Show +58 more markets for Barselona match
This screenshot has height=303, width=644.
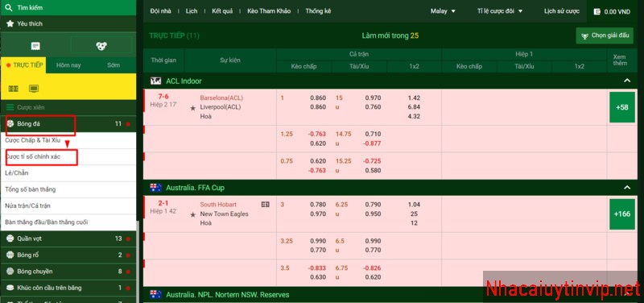pyautogui.click(x=622, y=107)
